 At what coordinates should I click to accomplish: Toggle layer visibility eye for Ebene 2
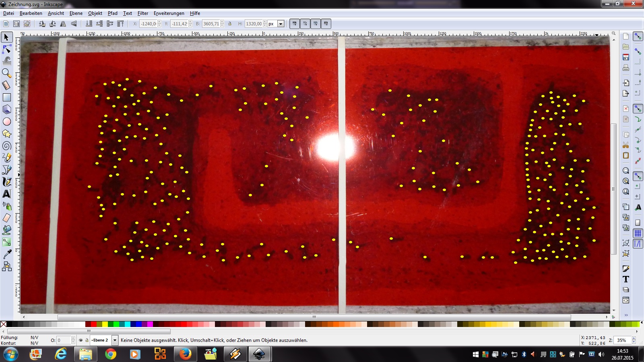coord(81,340)
